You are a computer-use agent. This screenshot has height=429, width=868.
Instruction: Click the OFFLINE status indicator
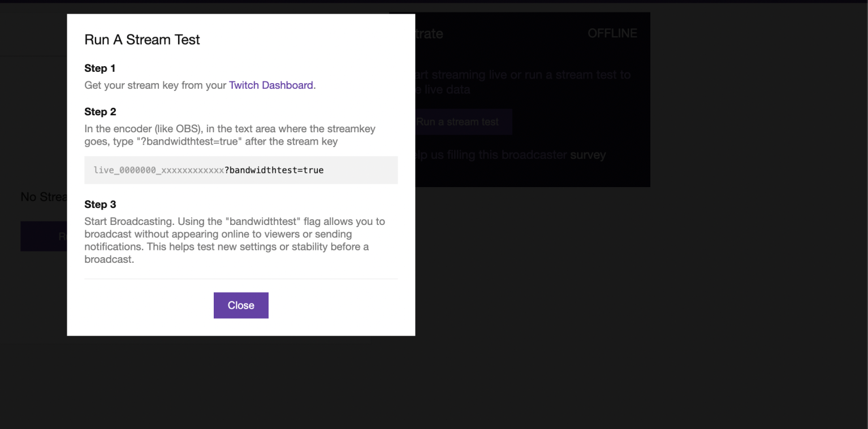(x=612, y=33)
